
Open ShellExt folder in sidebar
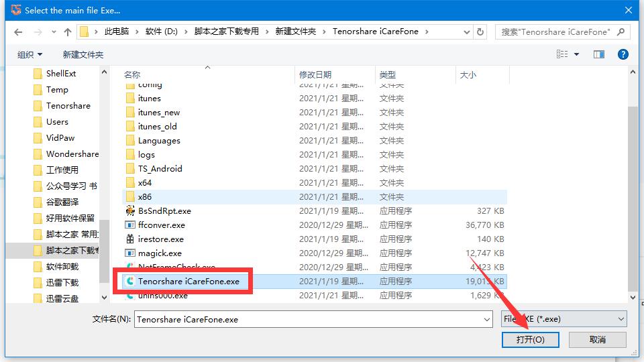point(61,74)
